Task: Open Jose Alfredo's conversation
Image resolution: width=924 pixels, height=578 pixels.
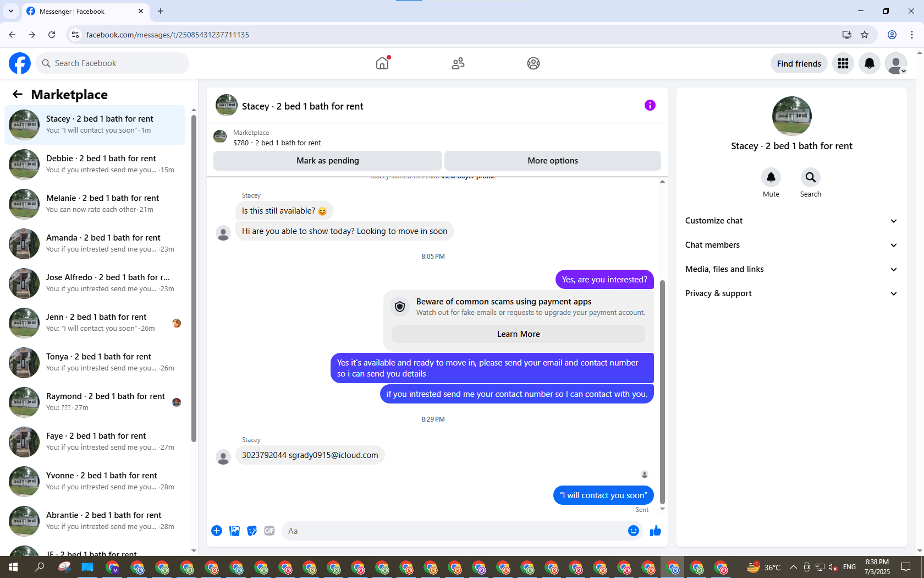Action: coord(95,283)
